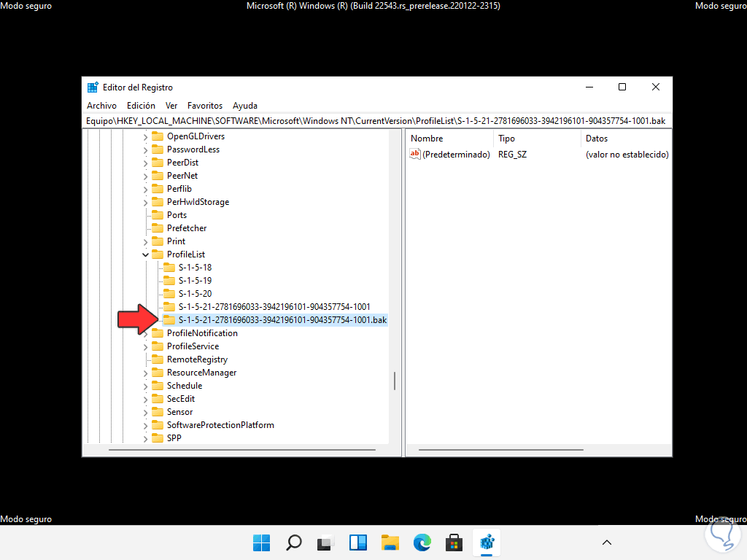Select the S-1-5-18 folder icon
The height and width of the screenshot is (560, 747).
point(169,267)
